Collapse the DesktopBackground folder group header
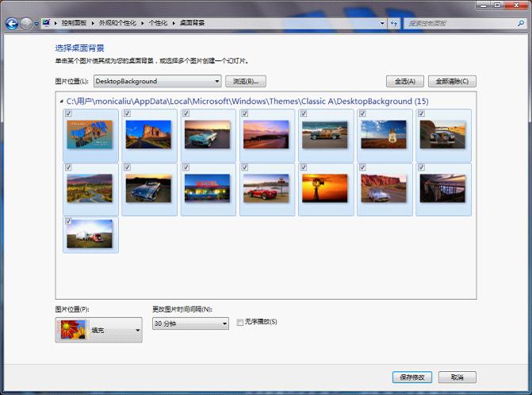 pyautogui.click(x=61, y=102)
